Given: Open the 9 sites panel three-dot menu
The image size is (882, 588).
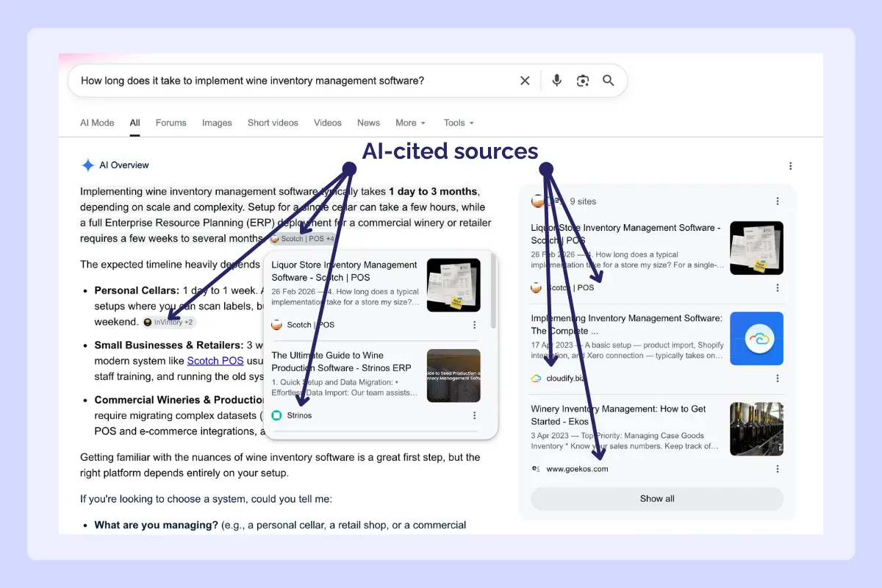Looking at the screenshot, I should coord(778,201).
